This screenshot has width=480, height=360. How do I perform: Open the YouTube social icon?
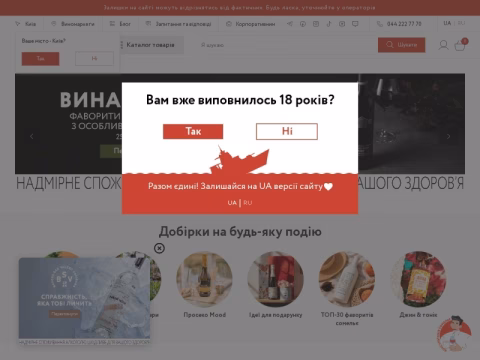click(342, 24)
